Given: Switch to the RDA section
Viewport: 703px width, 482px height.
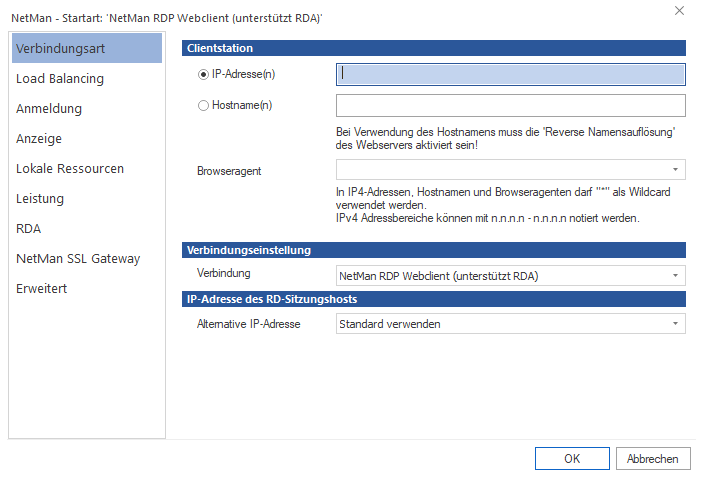Looking at the screenshot, I should (29, 229).
